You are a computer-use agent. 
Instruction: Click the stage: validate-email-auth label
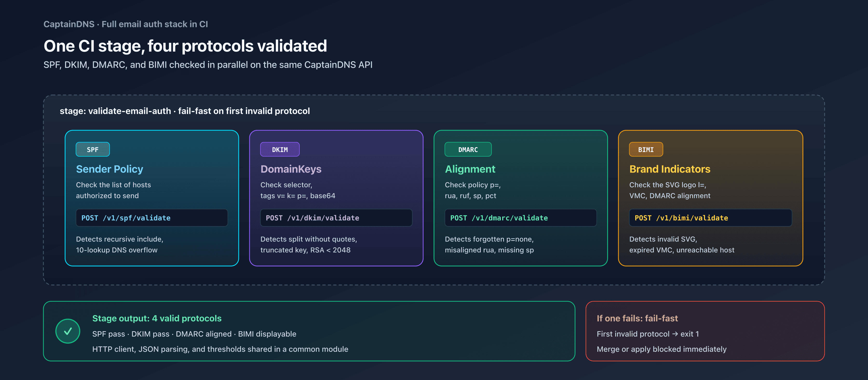[x=185, y=111]
